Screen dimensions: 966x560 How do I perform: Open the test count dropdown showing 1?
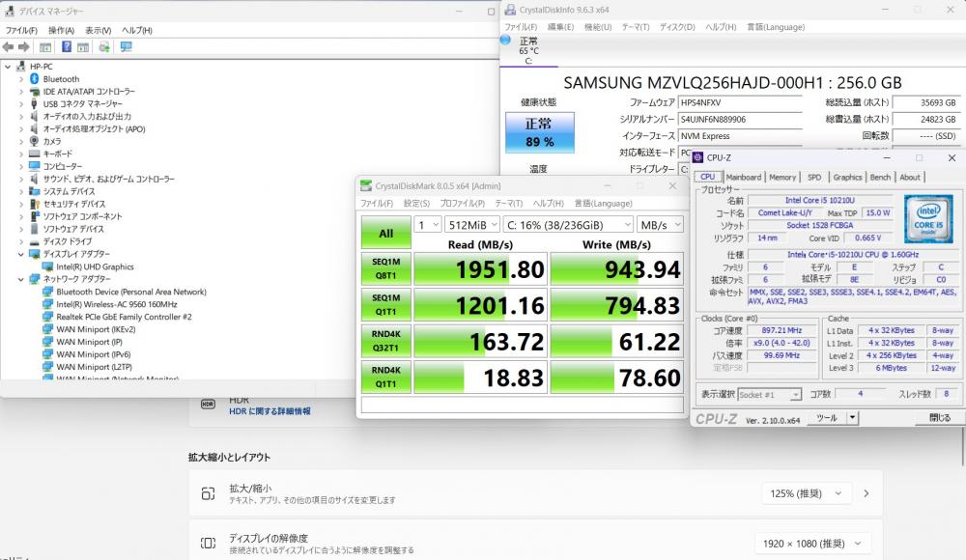(x=428, y=225)
